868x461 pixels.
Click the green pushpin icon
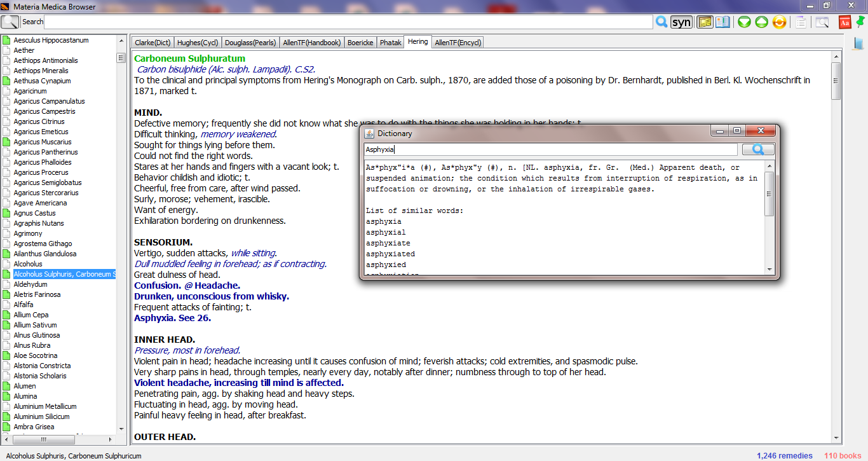point(860,22)
